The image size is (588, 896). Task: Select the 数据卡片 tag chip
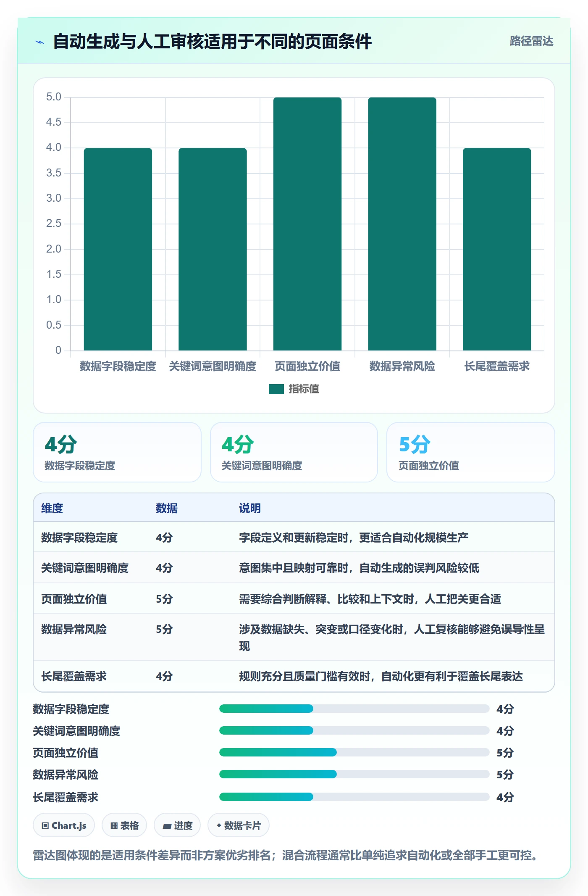[239, 825]
